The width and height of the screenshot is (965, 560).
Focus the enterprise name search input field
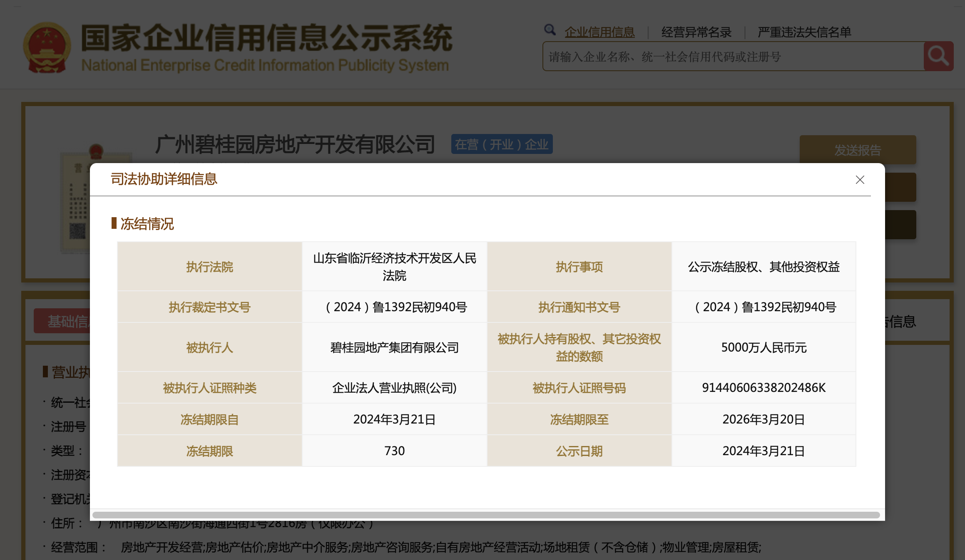733,56
